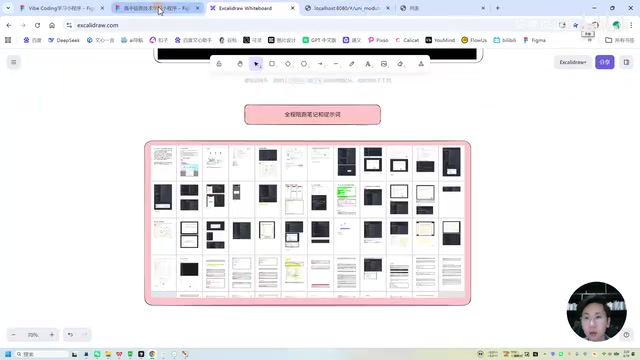Open the help question mark button

pos(626,335)
